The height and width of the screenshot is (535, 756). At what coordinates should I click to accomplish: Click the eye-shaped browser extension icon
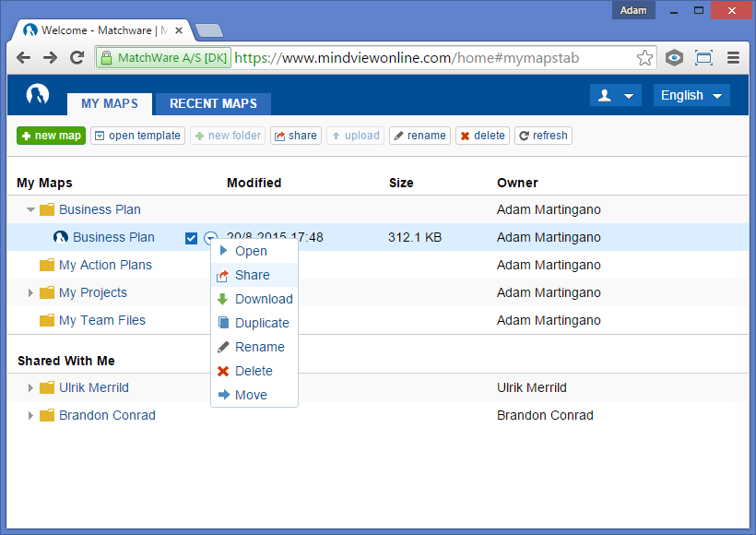[x=674, y=57]
